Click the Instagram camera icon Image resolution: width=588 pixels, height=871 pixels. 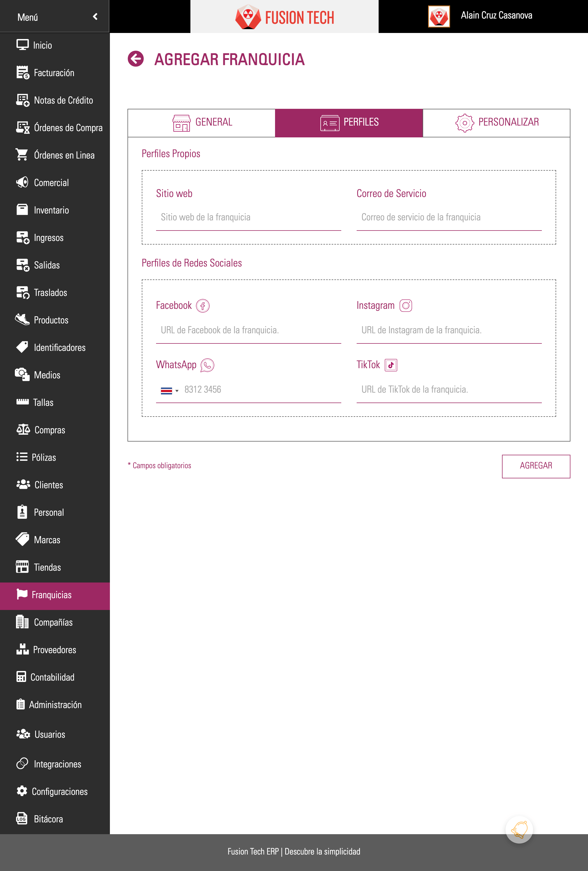pyautogui.click(x=406, y=306)
